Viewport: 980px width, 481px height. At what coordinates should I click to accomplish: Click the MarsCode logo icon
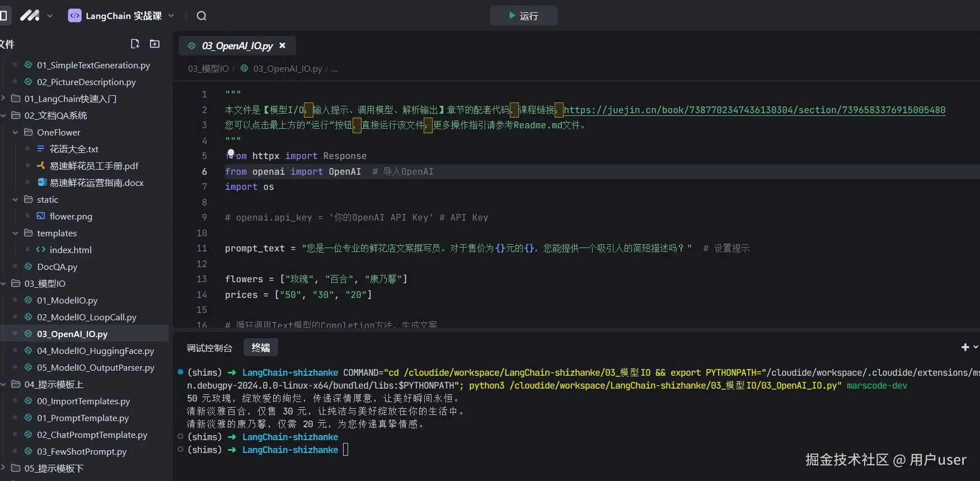(x=30, y=16)
